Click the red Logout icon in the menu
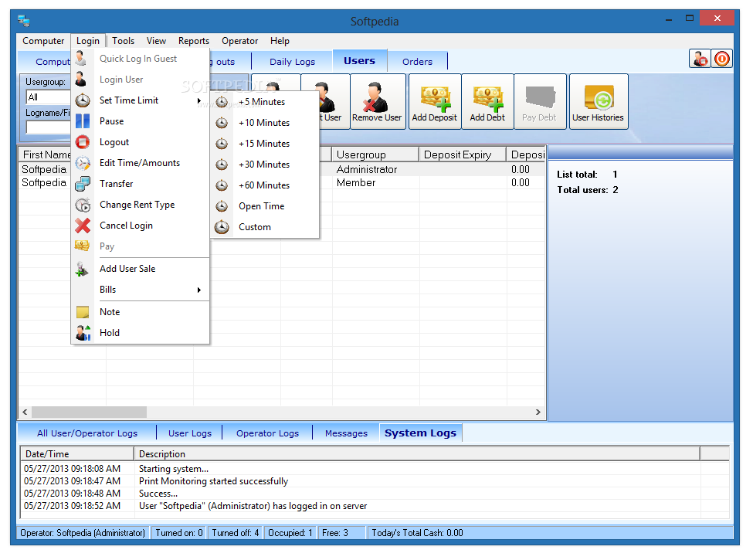 pyautogui.click(x=83, y=142)
